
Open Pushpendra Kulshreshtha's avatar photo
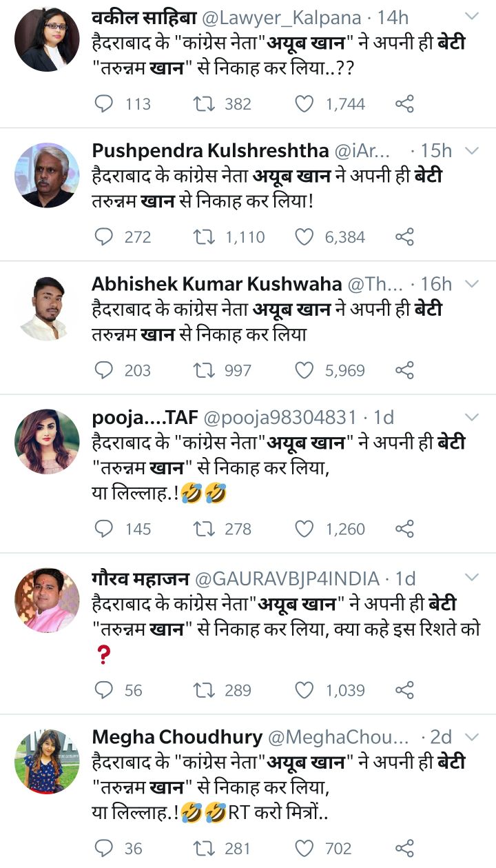[x=47, y=175]
